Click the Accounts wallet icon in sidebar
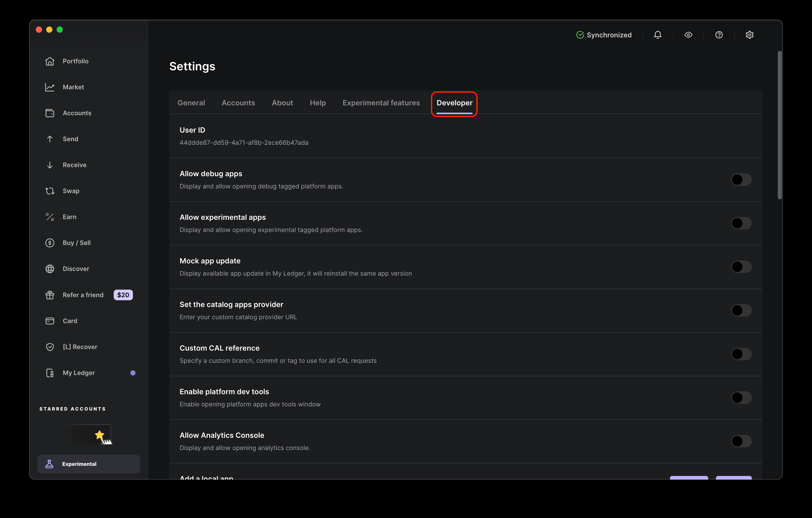Image resolution: width=812 pixels, height=518 pixels. point(50,113)
